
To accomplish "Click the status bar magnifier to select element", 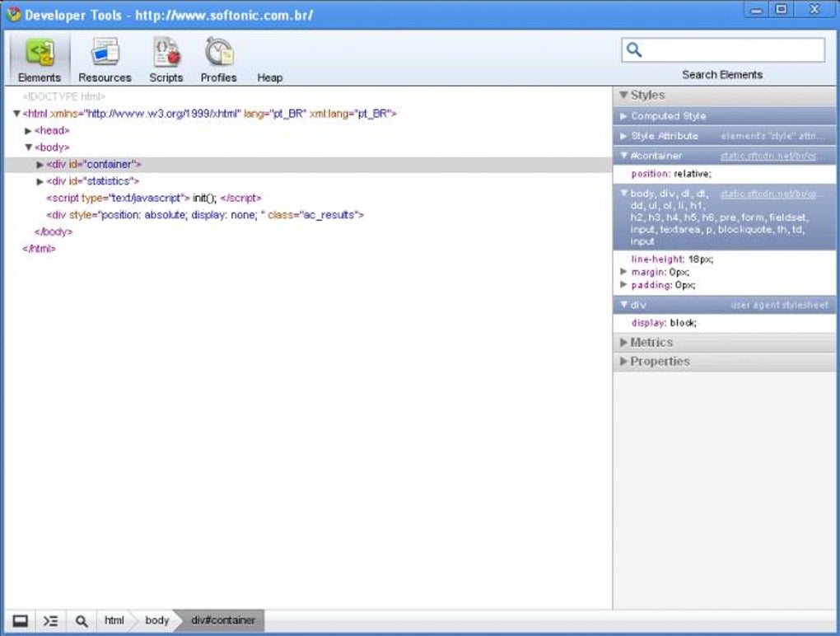I will pos(82,620).
